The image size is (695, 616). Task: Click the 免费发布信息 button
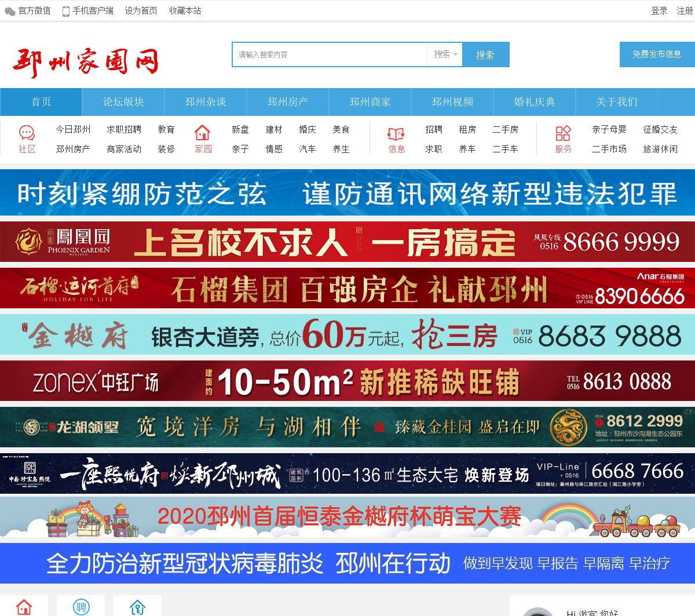point(657,54)
